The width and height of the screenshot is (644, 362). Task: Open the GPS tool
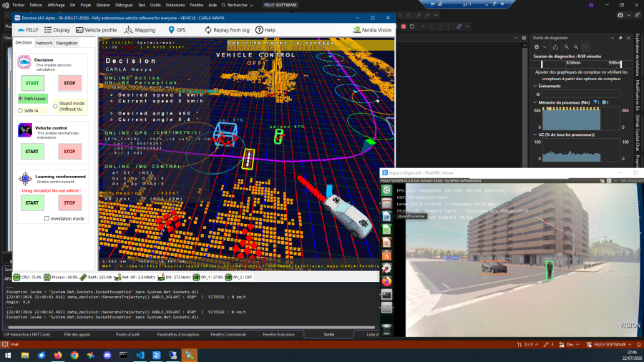177,30
